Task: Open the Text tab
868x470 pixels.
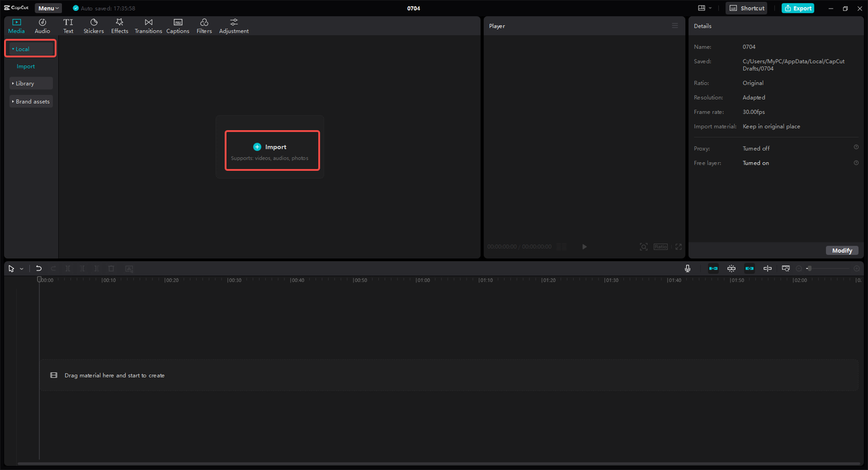Action: click(x=68, y=26)
